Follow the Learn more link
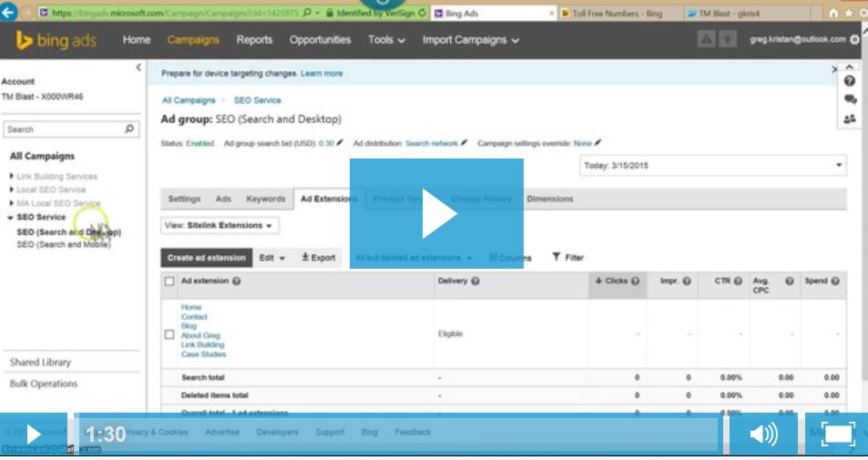The image size is (868, 460). (322, 73)
